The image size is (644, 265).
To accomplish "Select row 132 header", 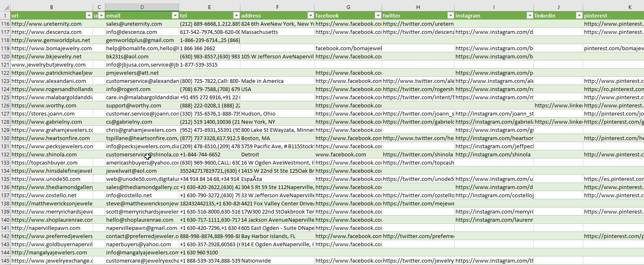I will click(5, 154).
